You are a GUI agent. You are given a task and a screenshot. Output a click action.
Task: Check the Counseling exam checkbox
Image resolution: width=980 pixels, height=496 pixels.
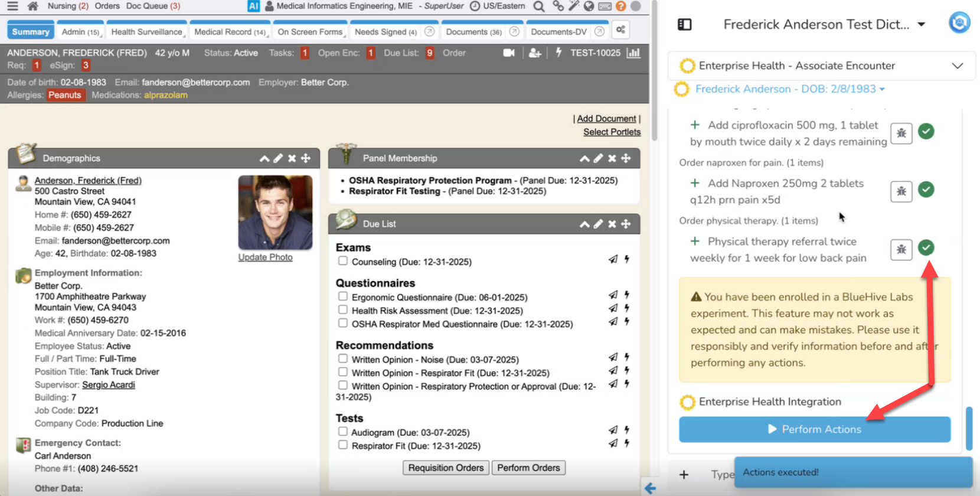pyautogui.click(x=342, y=261)
